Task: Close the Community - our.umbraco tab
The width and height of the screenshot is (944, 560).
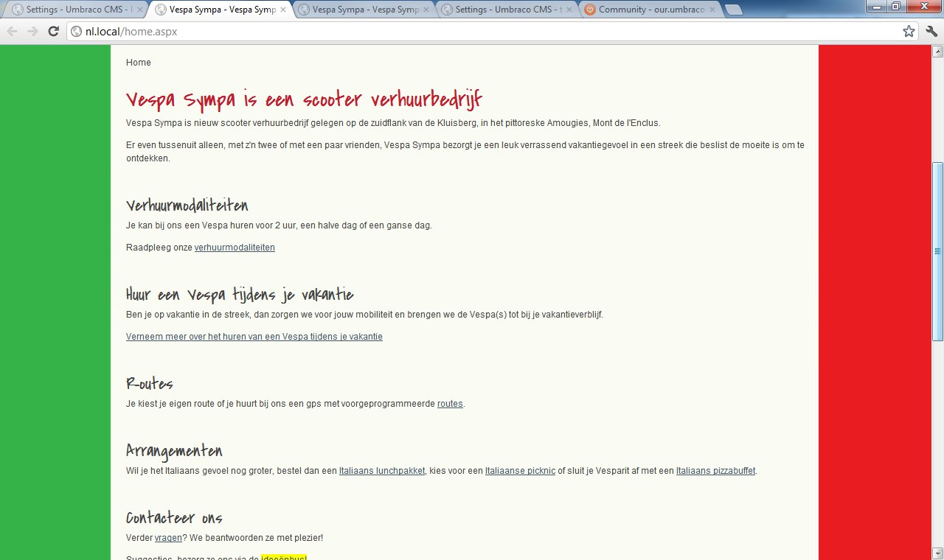Action: coord(712,10)
